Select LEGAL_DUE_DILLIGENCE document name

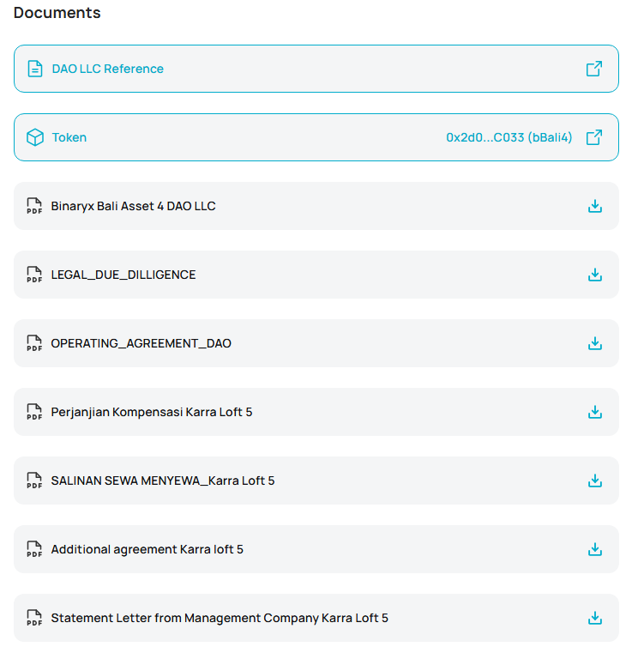pos(123,275)
